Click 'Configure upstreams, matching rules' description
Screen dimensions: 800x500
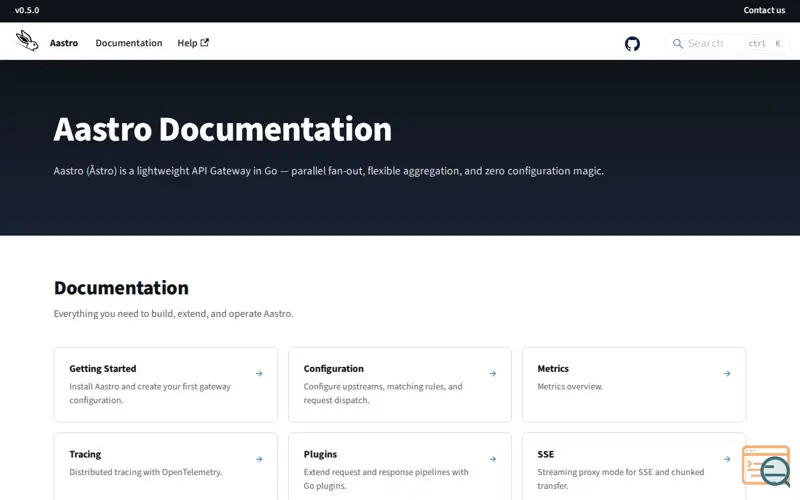(x=383, y=393)
